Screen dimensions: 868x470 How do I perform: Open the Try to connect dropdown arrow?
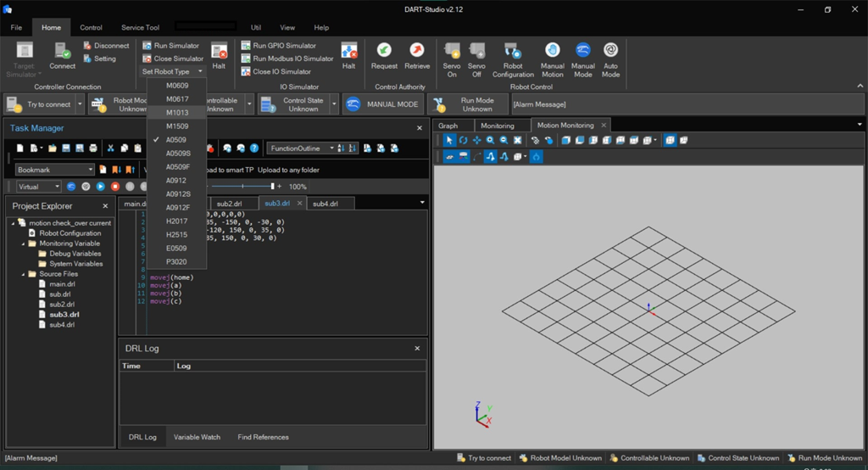point(80,104)
